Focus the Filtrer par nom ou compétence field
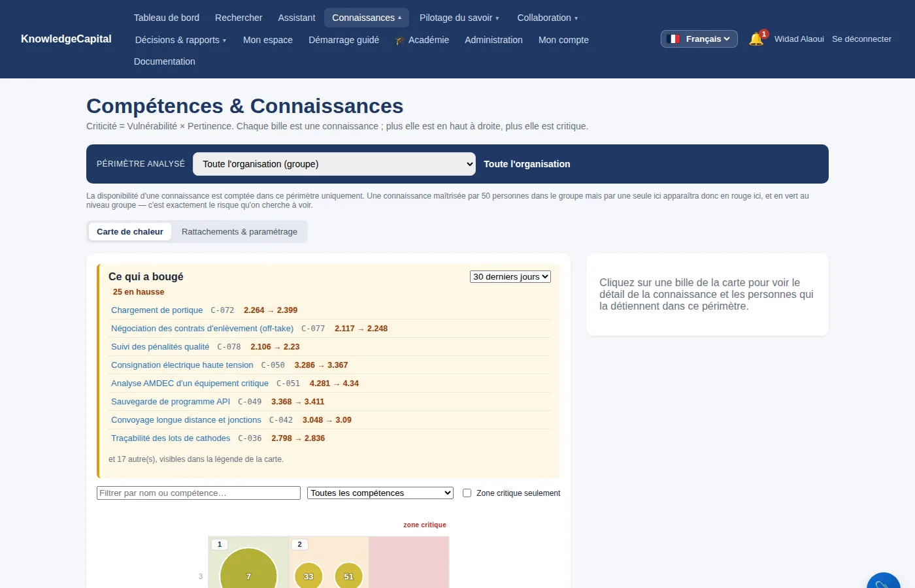 tap(199, 493)
